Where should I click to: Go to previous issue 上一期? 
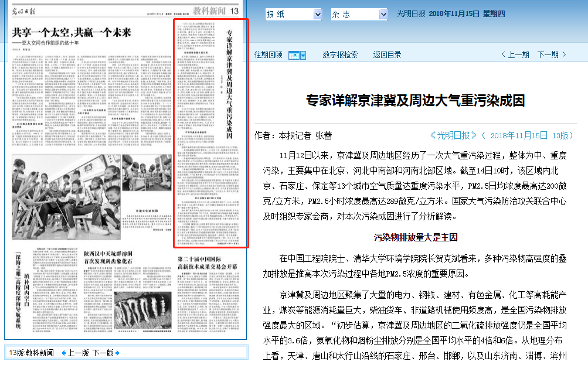[x=515, y=55]
